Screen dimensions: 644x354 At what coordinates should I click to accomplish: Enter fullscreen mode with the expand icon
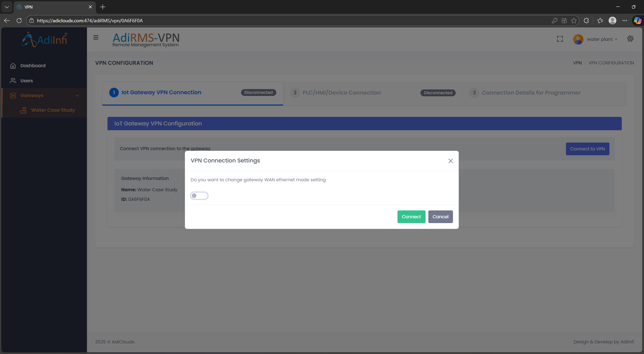click(x=560, y=39)
